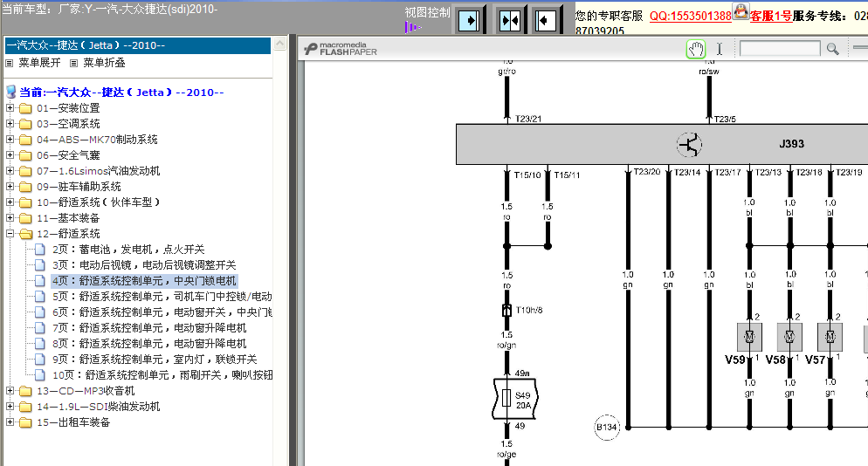Viewport: 868px width, 466px height.
Task: Click the page icon beside 10页 entry
Action: coord(40,375)
